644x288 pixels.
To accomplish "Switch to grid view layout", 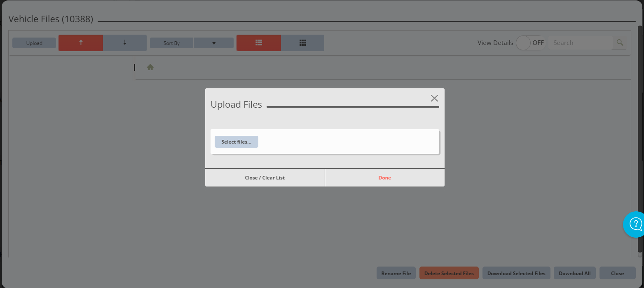I will 302,43.
